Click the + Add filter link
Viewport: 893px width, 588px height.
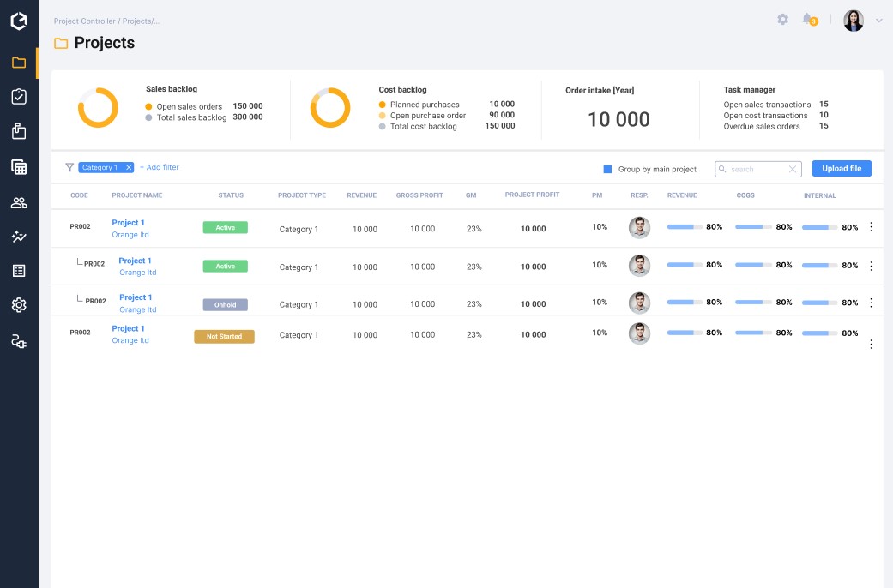click(159, 167)
